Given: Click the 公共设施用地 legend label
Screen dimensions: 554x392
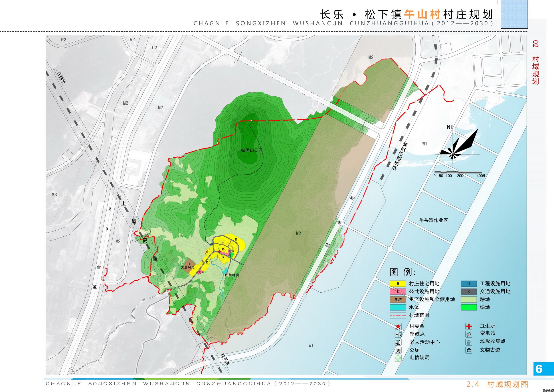Looking at the screenshot, I should click(425, 292).
